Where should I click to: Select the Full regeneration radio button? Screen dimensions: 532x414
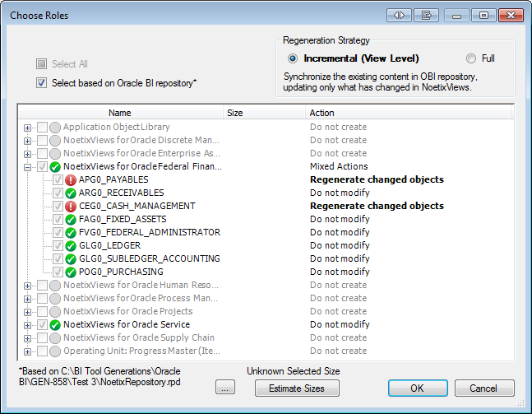click(471, 58)
